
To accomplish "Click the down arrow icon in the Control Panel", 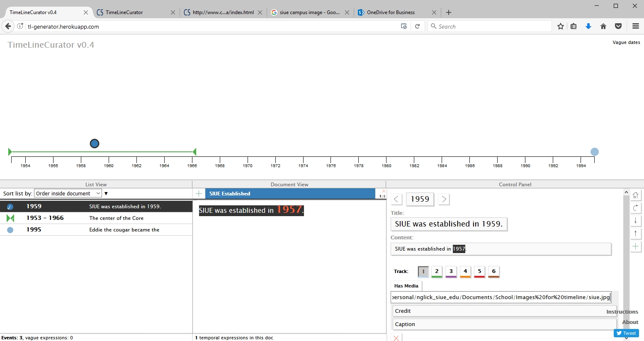I will (635, 221).
